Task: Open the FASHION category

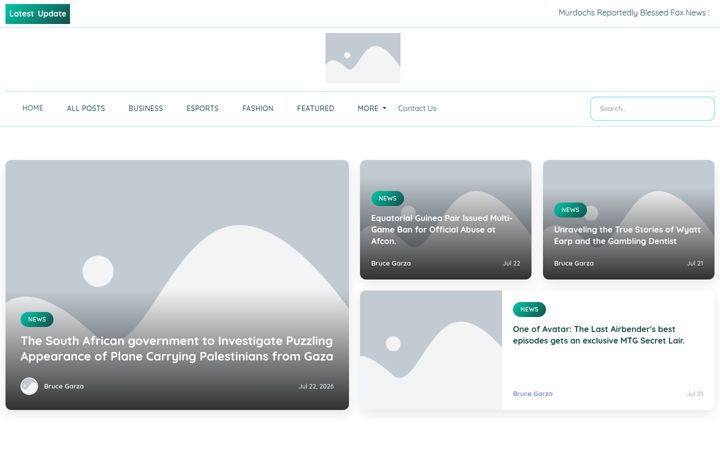Action: [258, 108]
